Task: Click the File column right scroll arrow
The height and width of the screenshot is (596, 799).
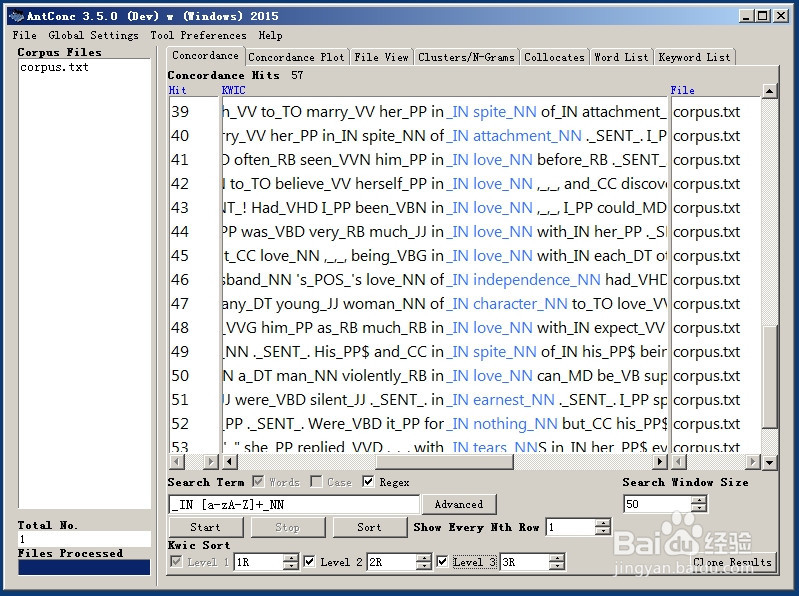Action: pyautogui.click(x=753, y=462)
